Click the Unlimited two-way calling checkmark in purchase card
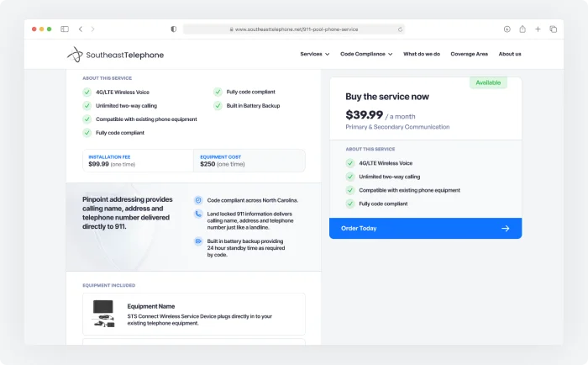588x365 pixels. point(350,177)
